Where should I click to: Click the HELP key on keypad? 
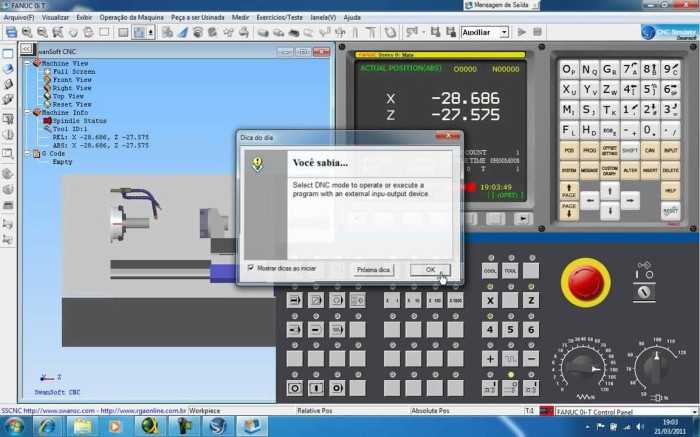pyautogui.click(x=671, y=191)
